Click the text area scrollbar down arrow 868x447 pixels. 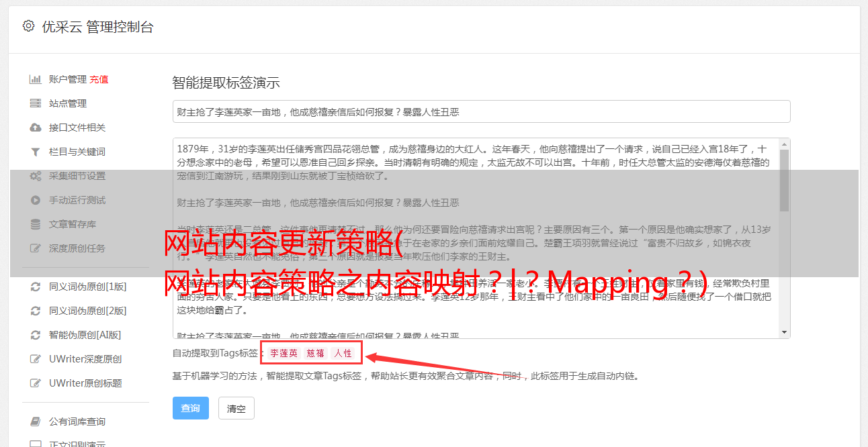785,333
